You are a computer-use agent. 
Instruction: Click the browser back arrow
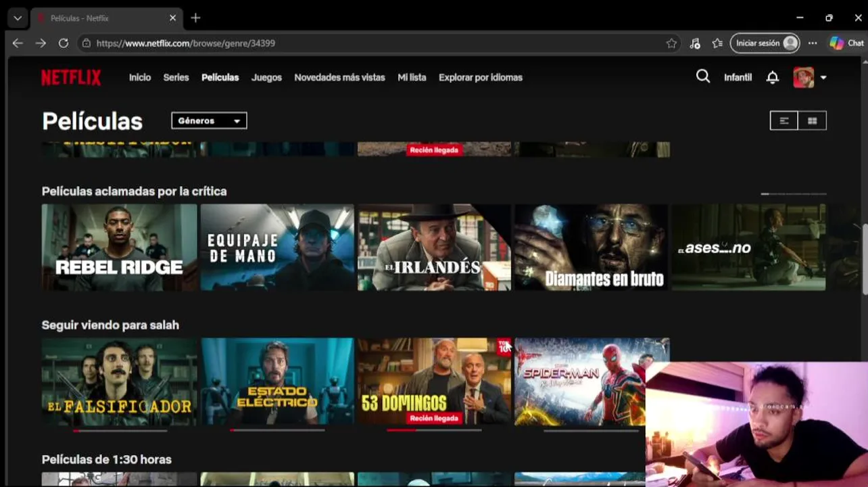[18, 43]
